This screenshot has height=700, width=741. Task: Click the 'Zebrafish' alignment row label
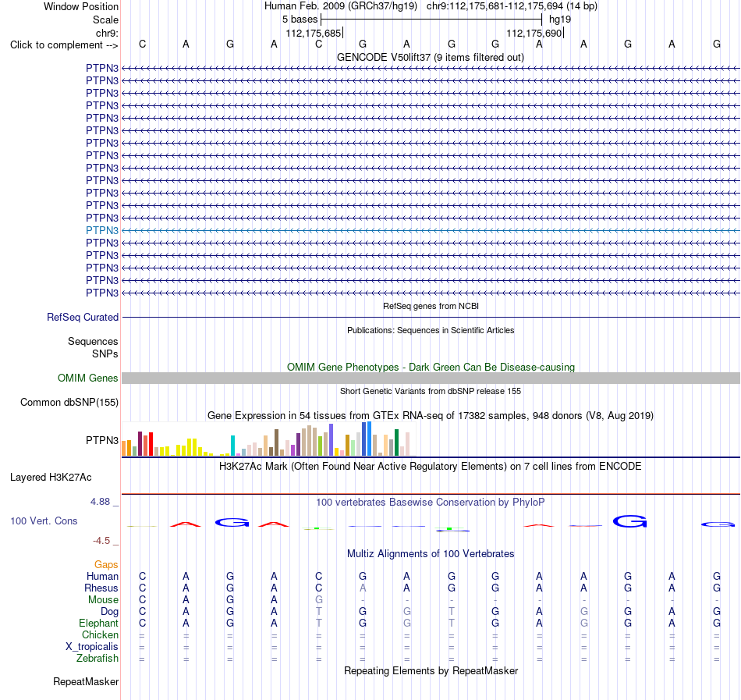pos(97,658)
